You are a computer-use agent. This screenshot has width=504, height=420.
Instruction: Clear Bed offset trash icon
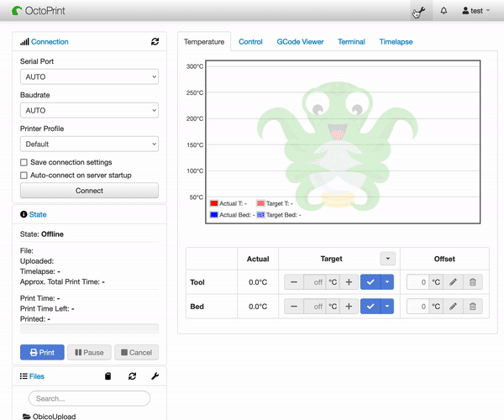(472, 307)
